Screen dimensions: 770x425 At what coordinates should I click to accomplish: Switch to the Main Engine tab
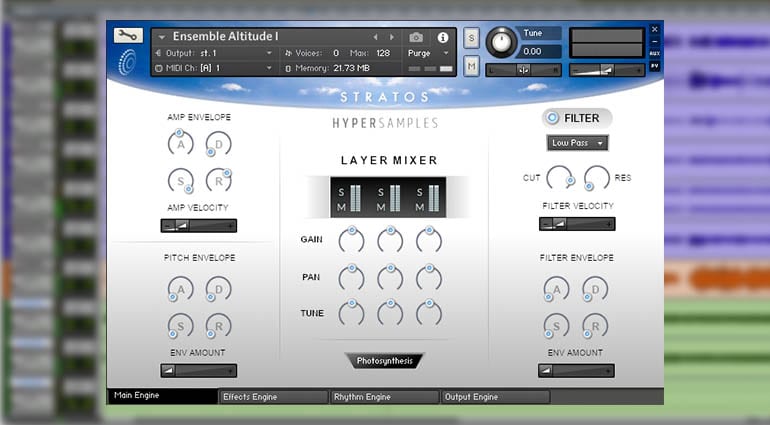tap(162, 396)
